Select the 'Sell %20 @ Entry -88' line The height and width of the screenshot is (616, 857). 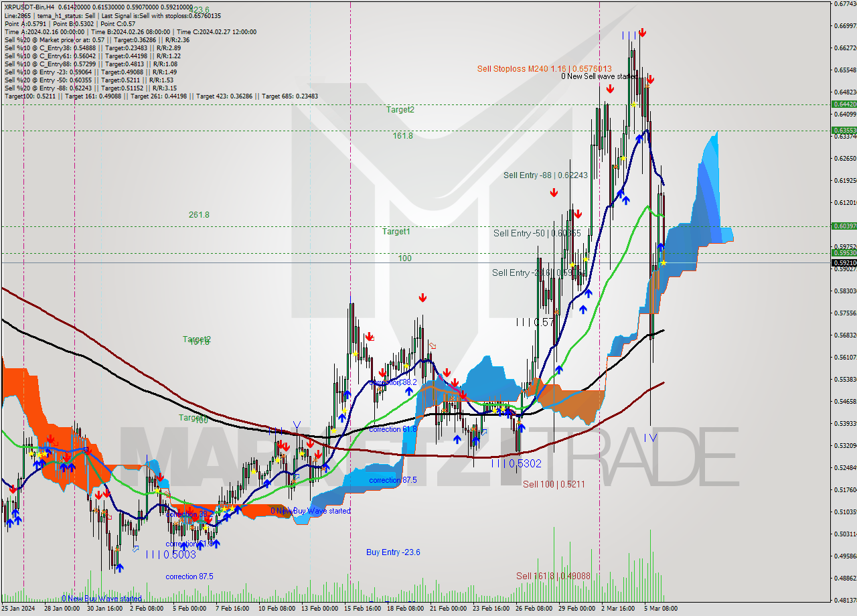[x=90, y=88]
